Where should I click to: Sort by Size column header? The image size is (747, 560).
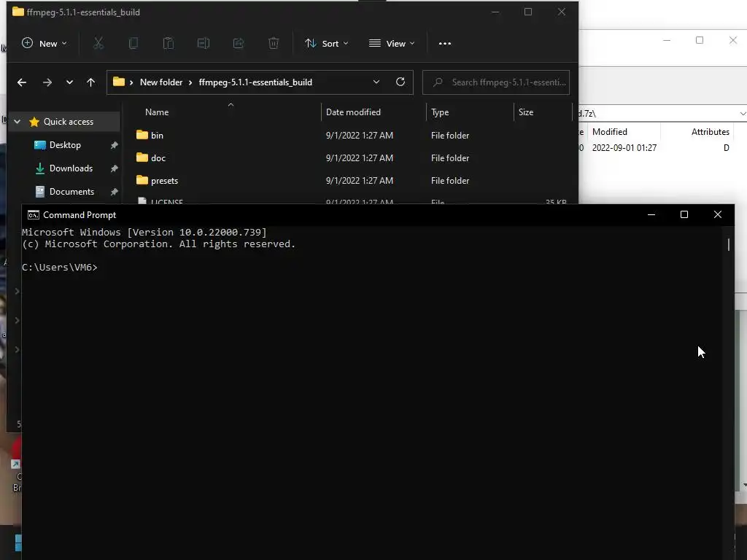click(526, 112)
